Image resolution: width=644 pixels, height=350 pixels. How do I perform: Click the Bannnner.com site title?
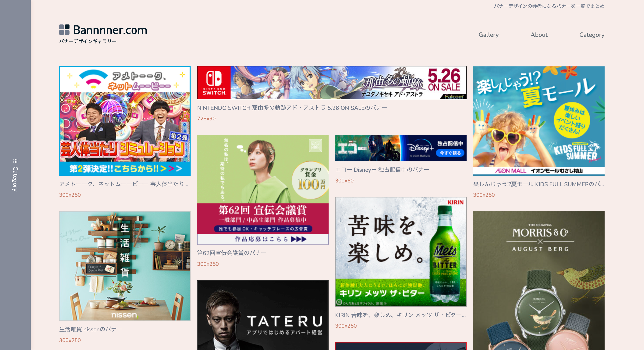coord(110,30)
